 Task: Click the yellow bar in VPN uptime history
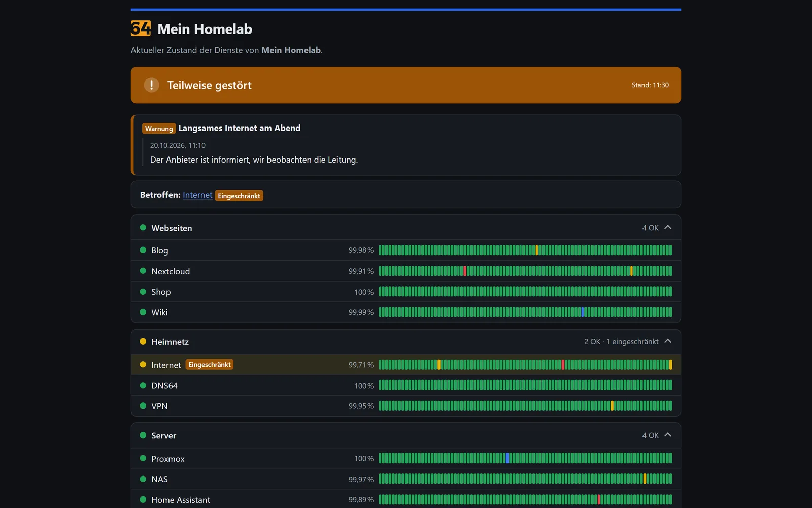(612, 406)
